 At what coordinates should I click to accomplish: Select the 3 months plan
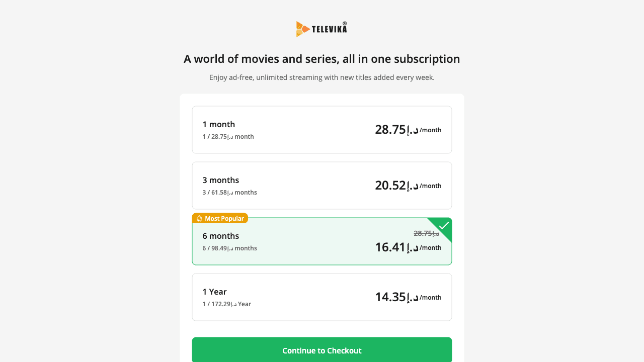tap(322, 186)
